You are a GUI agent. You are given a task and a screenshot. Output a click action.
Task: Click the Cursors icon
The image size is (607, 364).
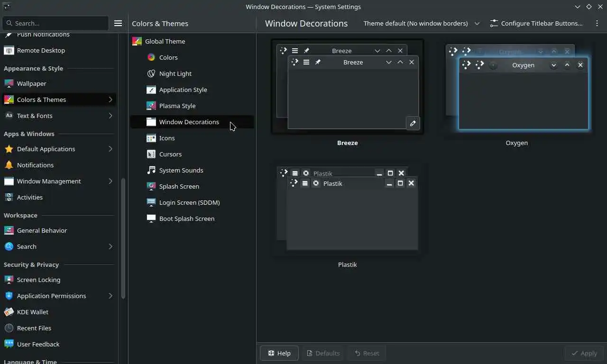[x=151, y=154]
